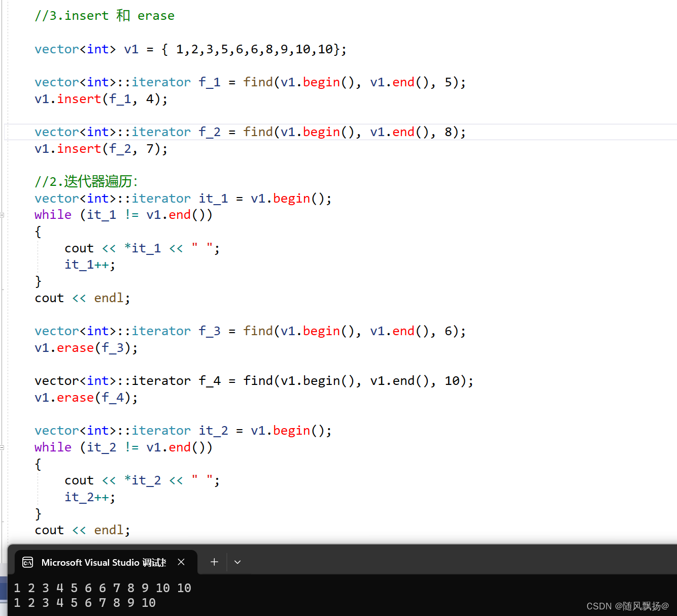Click the line declaring iterator f_1
The height and width of the screenshot is (616, 677).
coord(250,82)
